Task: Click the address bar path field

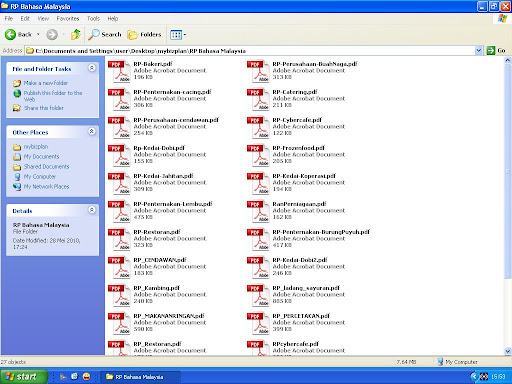Action: pos(250,51)
